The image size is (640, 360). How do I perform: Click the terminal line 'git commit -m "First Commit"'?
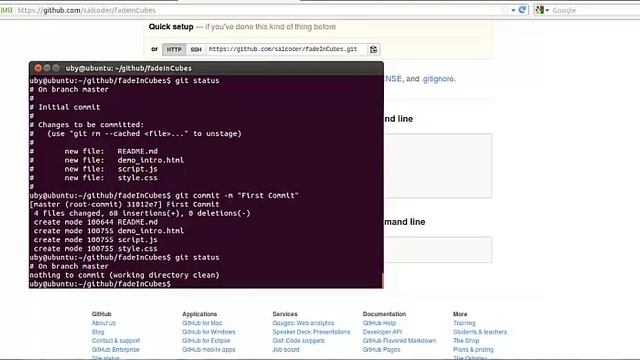(237, 196)
